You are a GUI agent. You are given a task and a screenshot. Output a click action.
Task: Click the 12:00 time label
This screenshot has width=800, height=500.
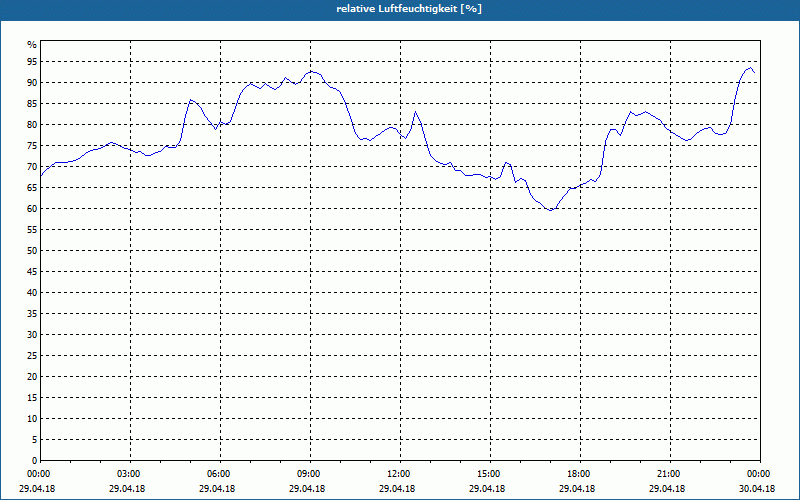(x=398, y=474)
